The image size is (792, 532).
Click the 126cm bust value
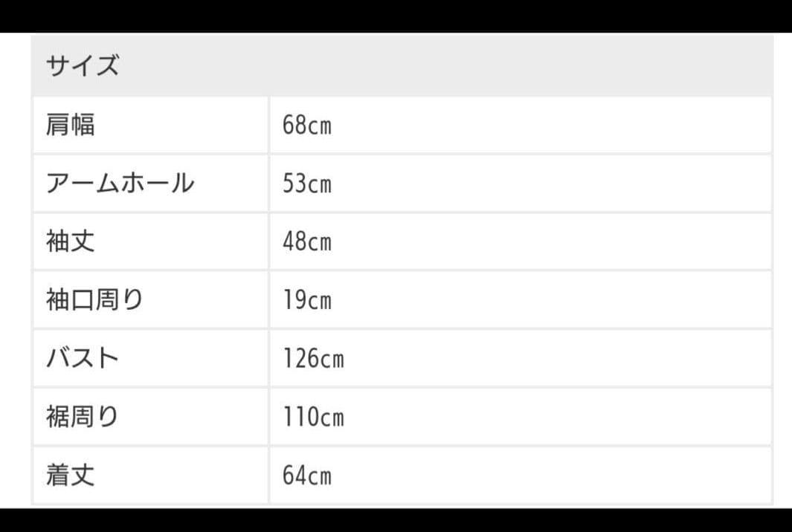pos(313,358)
